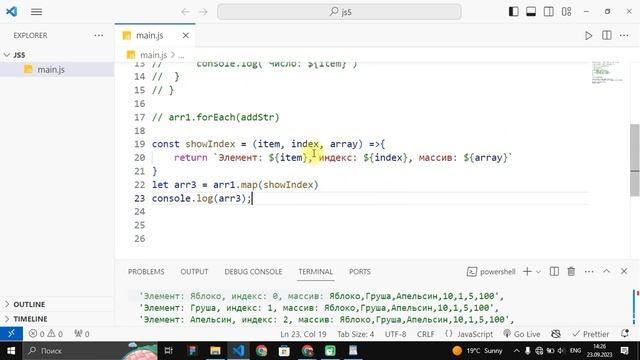This screenshot has width=640, height=360.
Task: Open the customize layout menu
Action: pos(567,11)
